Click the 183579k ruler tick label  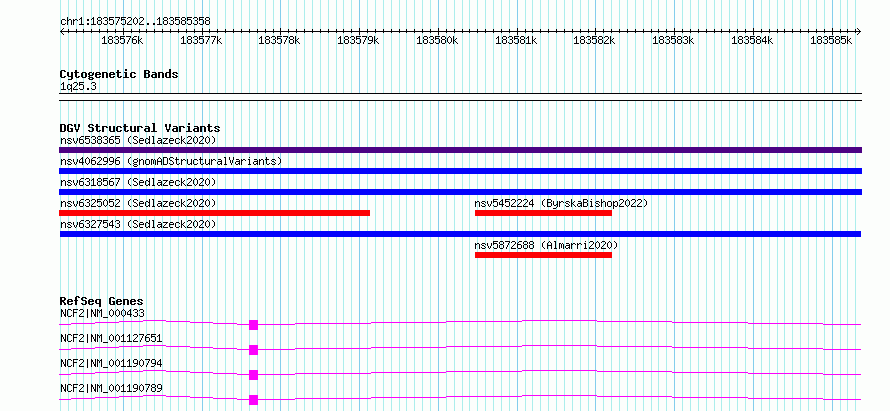click(359, 41)
